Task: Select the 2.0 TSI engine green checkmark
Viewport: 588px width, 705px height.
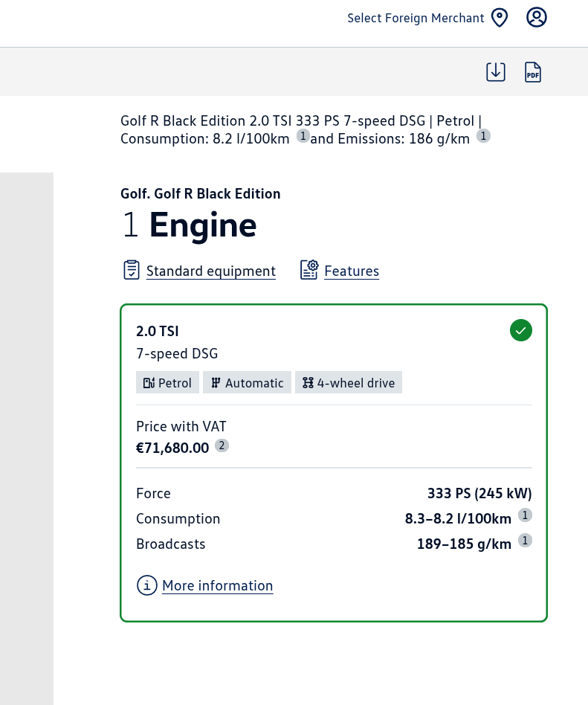Action: pos(520,330)
